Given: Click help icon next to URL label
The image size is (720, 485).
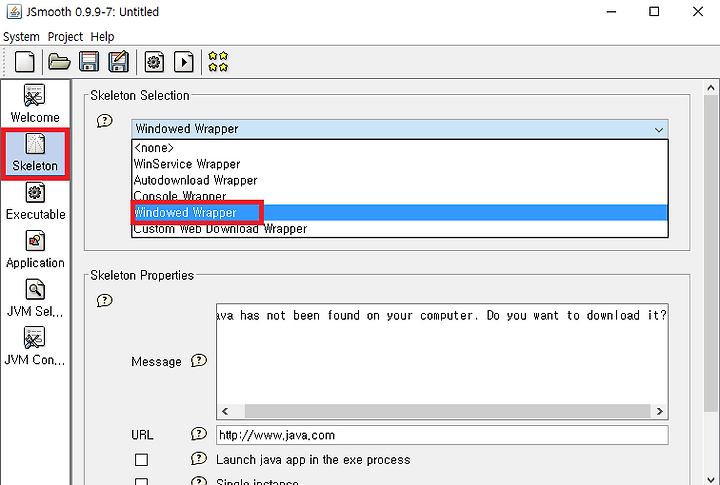Looking at the screenshot, I should [x=199, y=434].
